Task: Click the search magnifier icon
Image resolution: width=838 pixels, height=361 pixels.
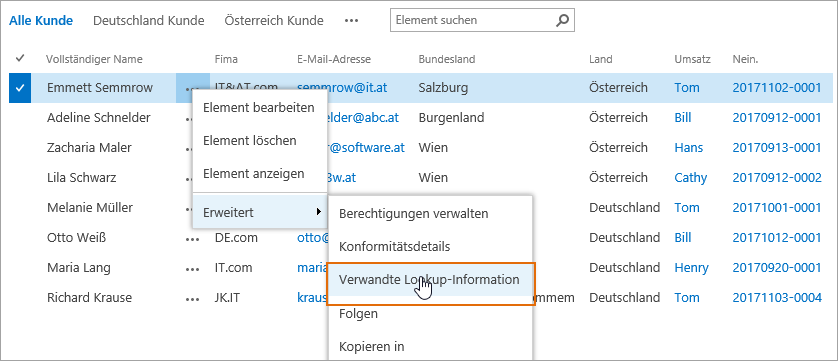Action: click(562, 20)
